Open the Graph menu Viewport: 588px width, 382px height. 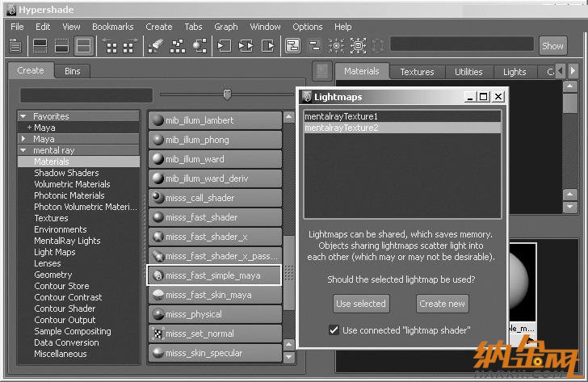[226, 27]
